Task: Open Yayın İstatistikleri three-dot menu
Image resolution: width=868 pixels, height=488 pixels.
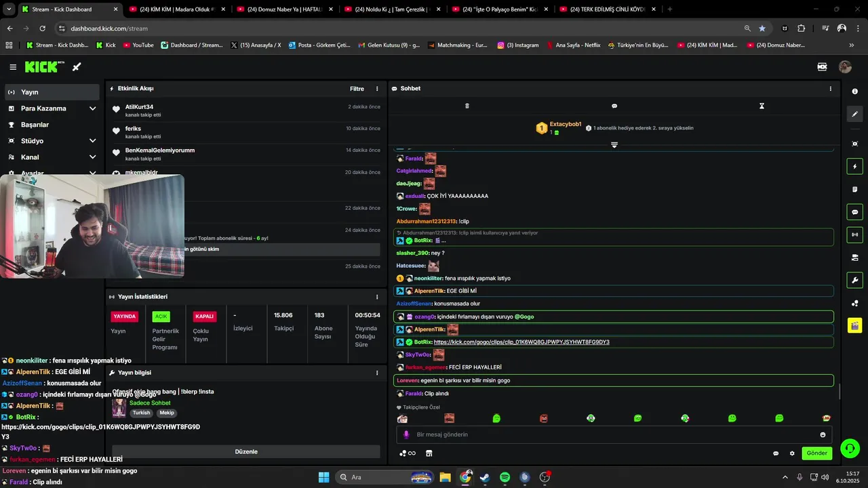Action: click(x=377, y=297)
